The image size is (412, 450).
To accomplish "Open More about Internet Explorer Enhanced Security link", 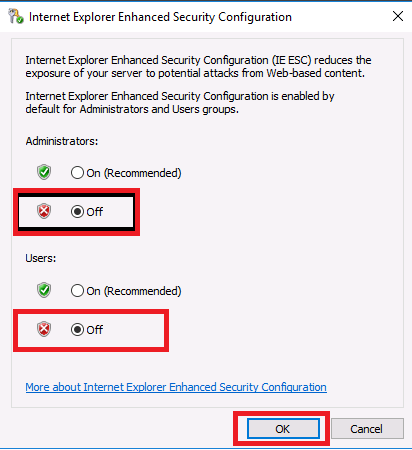I will [176, 387].
